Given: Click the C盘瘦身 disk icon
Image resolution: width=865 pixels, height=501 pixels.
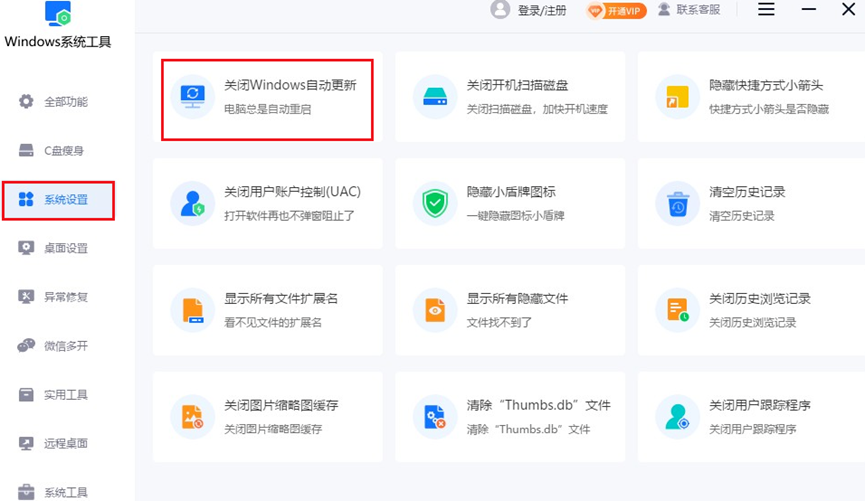Looking at the screenshot, I should pyautogui.click(x=26, y=150).
